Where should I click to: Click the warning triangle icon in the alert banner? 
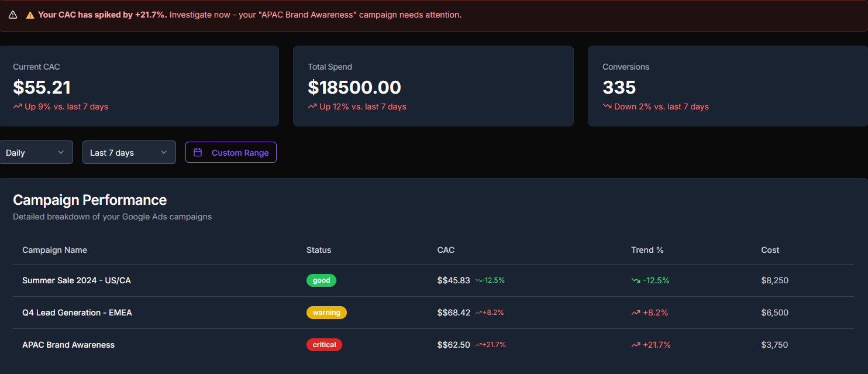click(13, 15)
